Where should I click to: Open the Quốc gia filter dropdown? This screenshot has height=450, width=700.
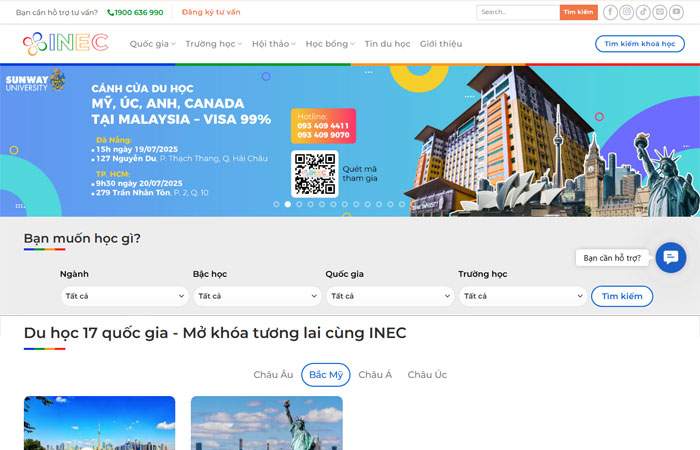[390, 296]
